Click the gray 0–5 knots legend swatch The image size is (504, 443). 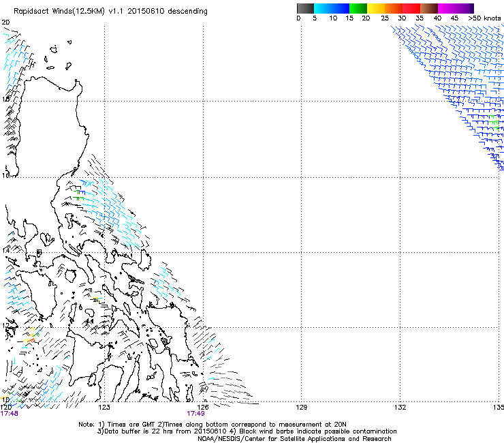305,8
